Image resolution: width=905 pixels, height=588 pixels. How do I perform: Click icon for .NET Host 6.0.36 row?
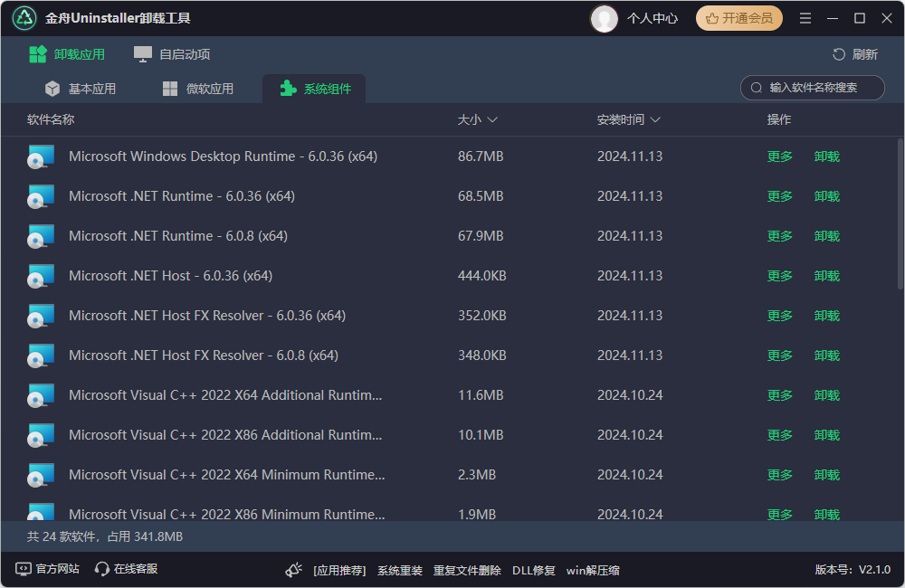[41, 277]
